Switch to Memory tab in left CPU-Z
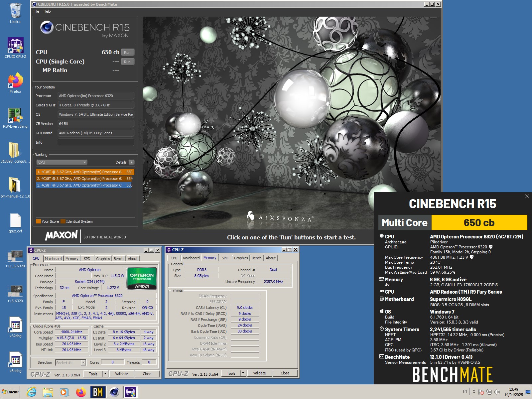Viewport: 532px width, 399px height. (72, 259)
